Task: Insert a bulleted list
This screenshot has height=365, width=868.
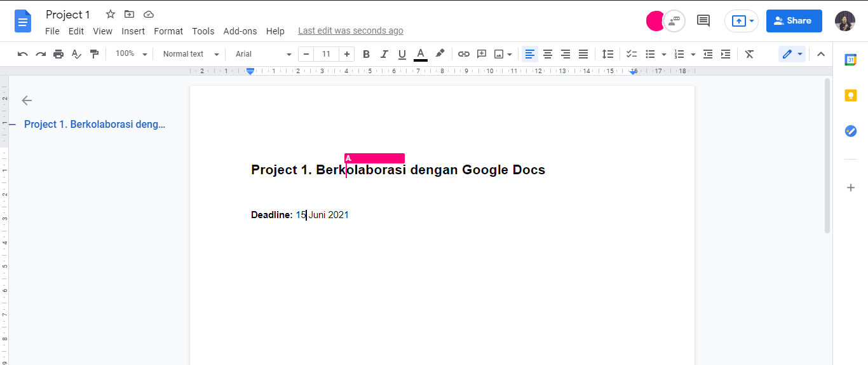Action: click(650, 54)
